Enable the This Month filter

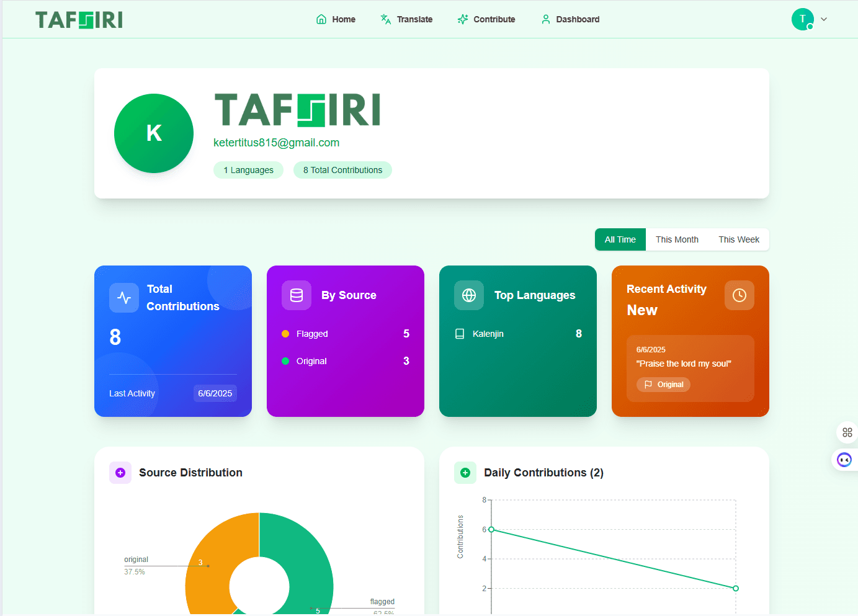(677, 239)
